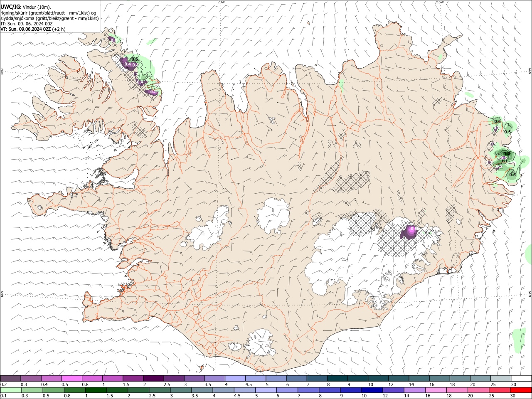Click the 'IT: Sun. 09. 06. 2024 00Z' line
The height and width of the screenshot is (399, 532).
click(27, 24)
